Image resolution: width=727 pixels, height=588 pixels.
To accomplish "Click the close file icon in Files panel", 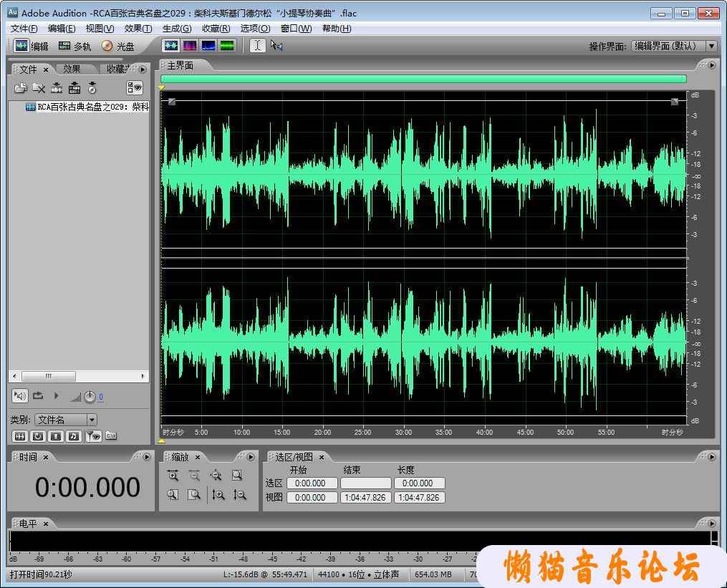I will point(39,88).
